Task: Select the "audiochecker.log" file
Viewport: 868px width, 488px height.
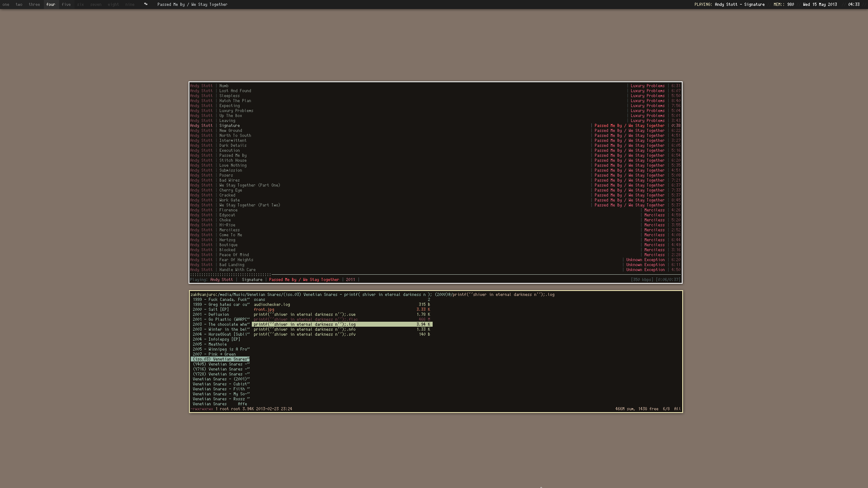Action: pos(272,304)
